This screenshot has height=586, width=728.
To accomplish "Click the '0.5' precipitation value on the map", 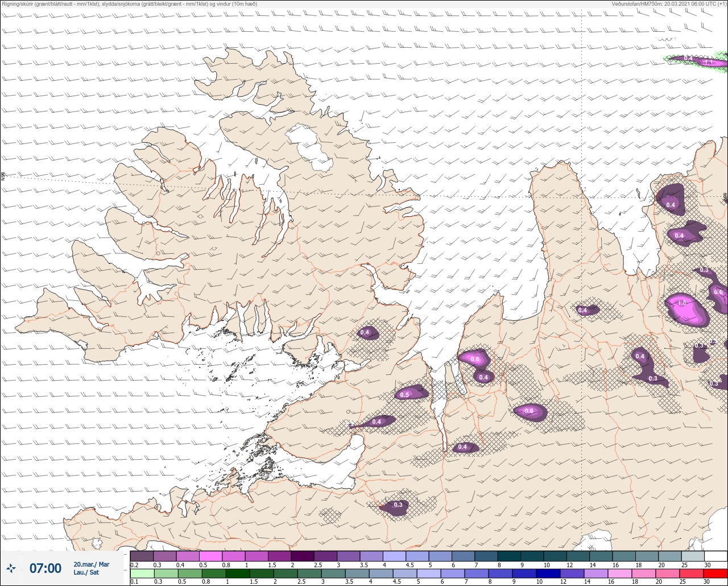I will pos(405,395).
